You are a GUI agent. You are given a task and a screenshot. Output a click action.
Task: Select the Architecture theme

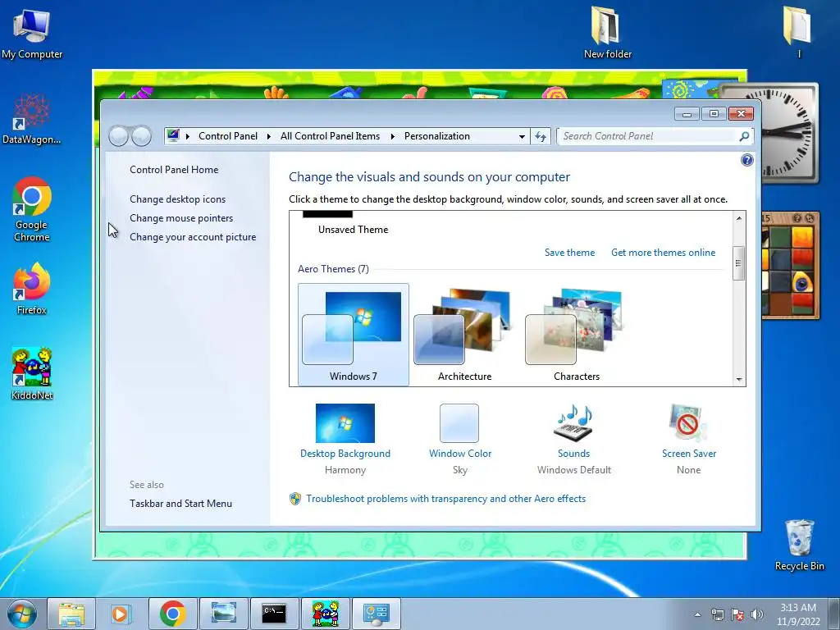tap(464, 335)
